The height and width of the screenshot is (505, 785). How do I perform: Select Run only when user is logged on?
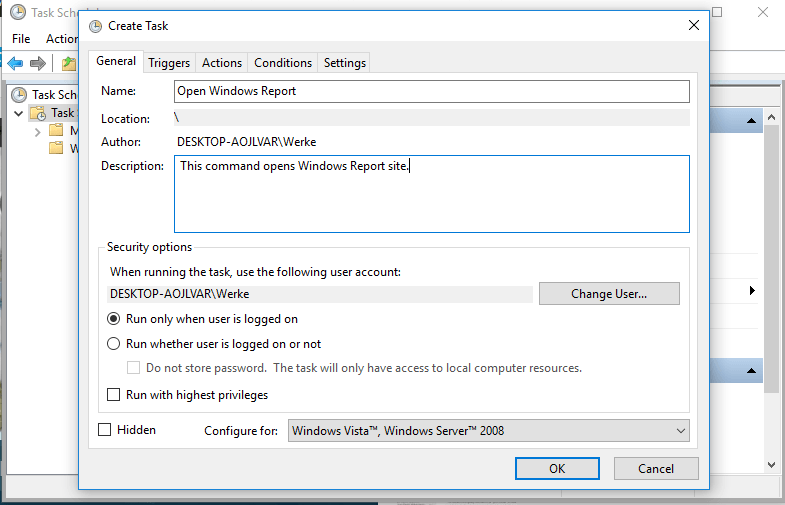113,319
